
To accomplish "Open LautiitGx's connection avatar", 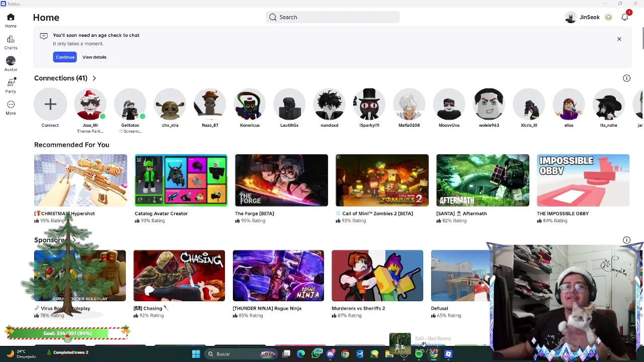I will pos(289,104).
